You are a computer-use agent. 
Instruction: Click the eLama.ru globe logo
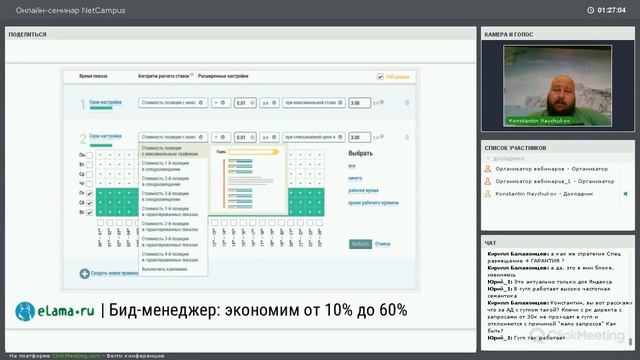pyautogui.click(x=25, y=311)
